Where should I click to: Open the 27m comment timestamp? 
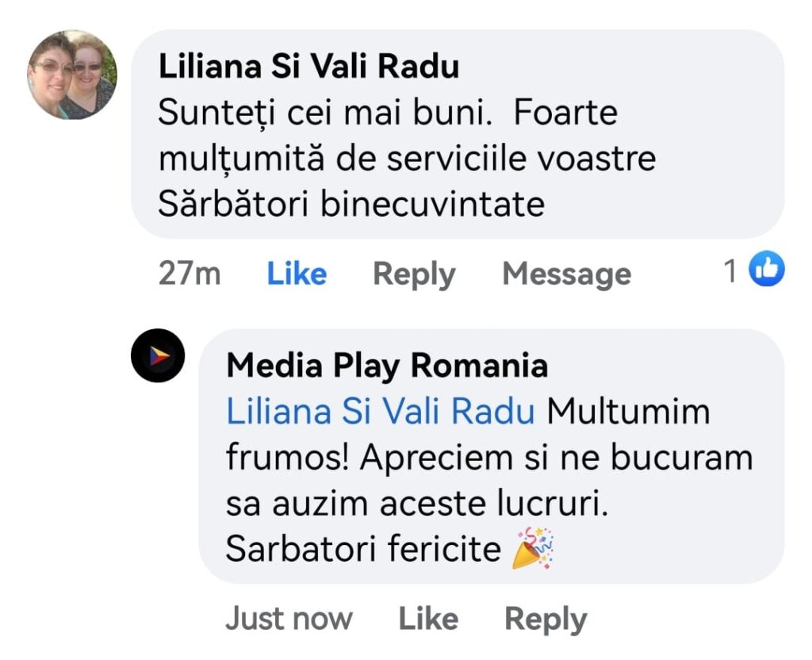pos(190,274)
